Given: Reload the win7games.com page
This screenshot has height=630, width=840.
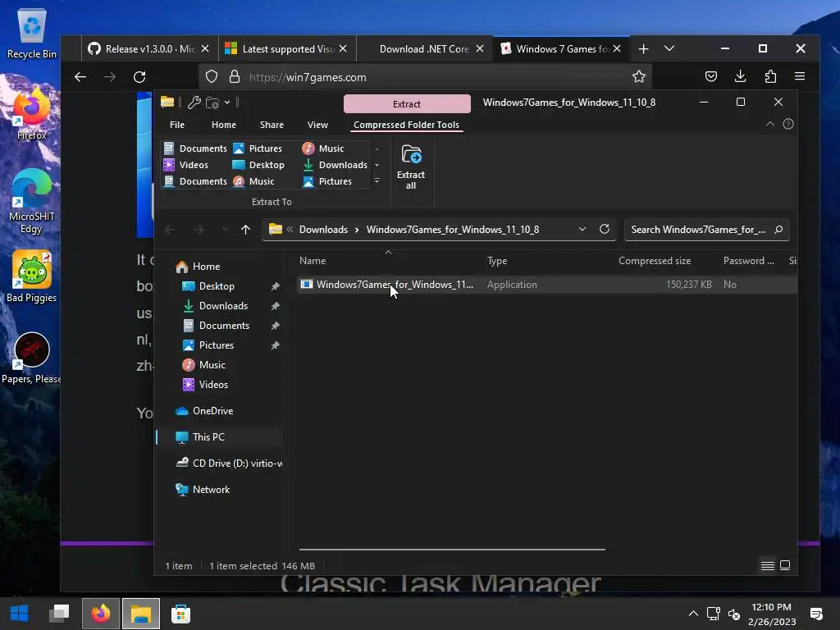Looking at the screenshot, I should click(x=139, y=77).
